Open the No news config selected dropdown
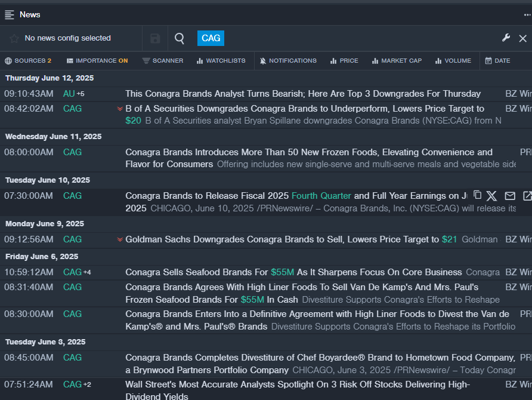 (67, 38)
